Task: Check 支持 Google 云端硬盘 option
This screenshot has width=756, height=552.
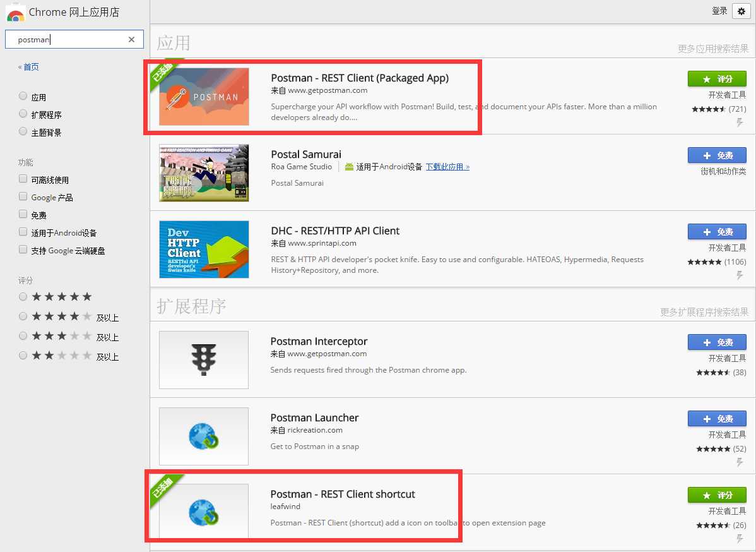Action: 23,249
